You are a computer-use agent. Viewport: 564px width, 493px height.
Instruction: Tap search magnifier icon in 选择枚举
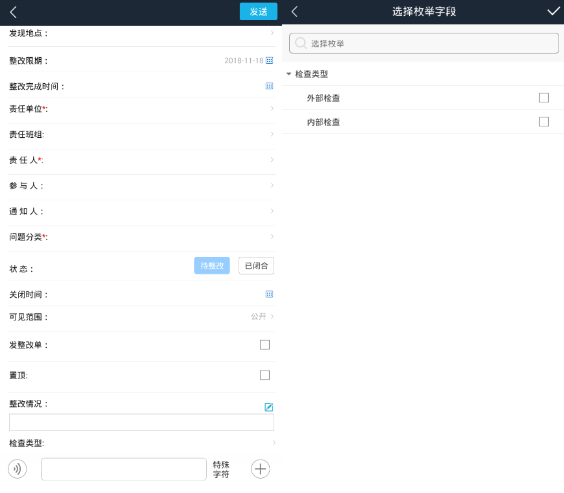[300, 44]
